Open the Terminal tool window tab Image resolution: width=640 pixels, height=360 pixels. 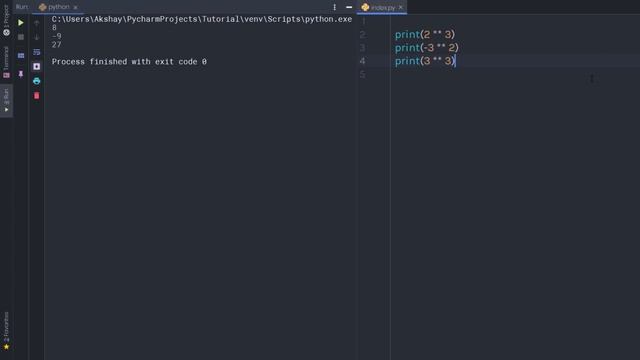coord(6,62)
